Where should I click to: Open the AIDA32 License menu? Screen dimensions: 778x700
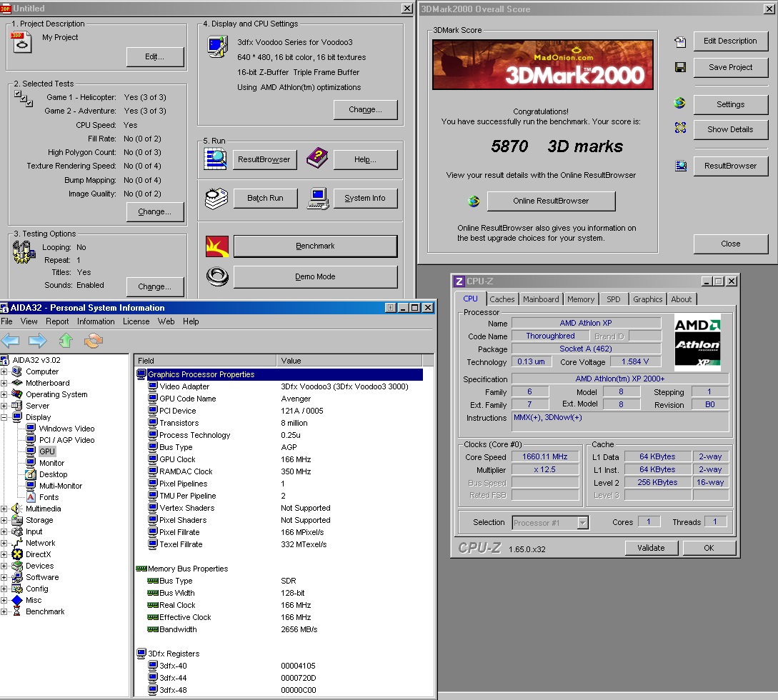[x=136, y=321]
